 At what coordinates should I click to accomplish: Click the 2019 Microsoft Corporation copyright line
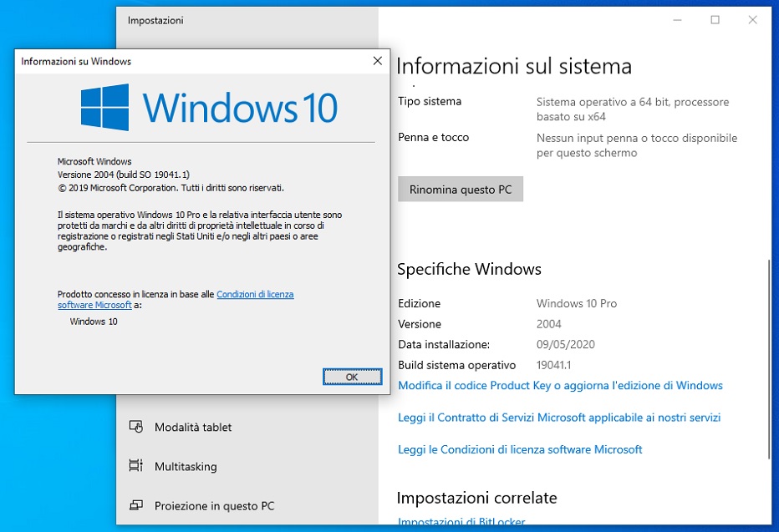coord(171,188)
